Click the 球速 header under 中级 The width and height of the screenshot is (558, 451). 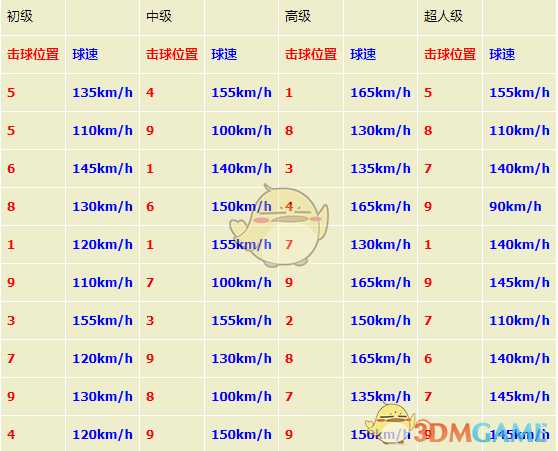pyautogui.click(x=224, y=54)
